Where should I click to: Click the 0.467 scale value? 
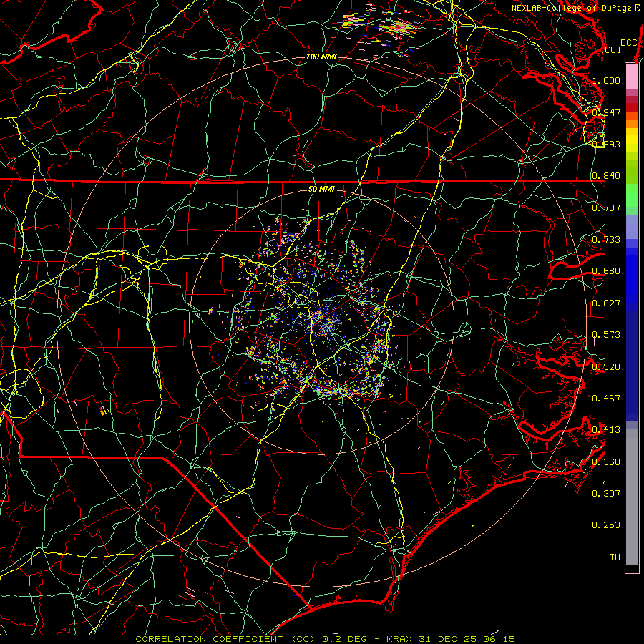(607, 399)
